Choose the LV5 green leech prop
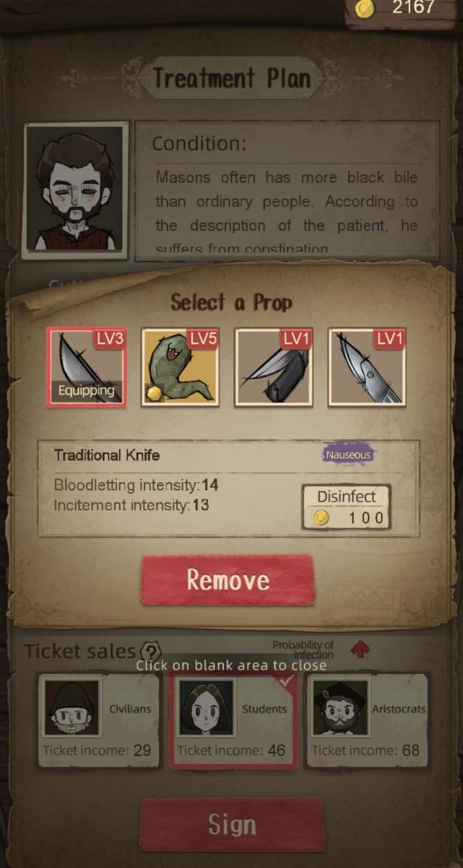463x868 pixels. (180, 367)
